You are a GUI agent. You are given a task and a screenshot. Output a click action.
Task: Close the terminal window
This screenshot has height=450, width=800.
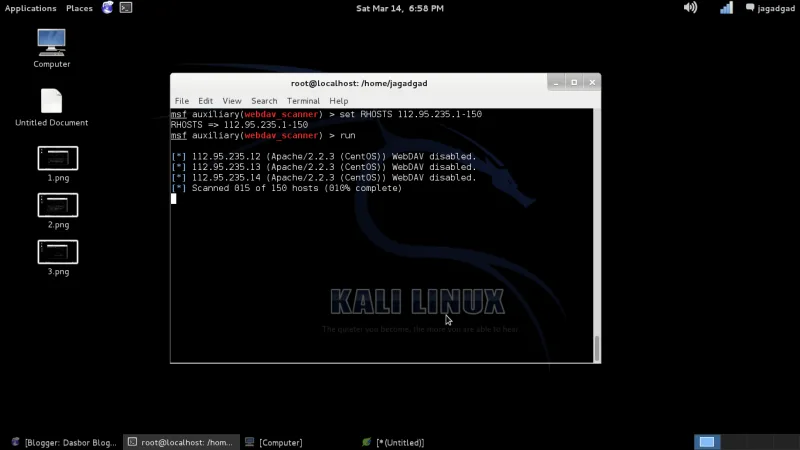pyautogui.click(x=592, y=82)
